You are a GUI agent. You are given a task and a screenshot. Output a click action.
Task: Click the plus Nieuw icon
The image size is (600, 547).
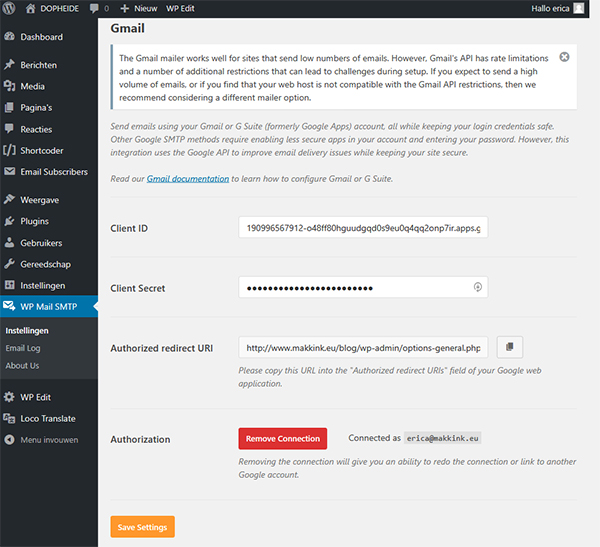[x=124, y=8]
